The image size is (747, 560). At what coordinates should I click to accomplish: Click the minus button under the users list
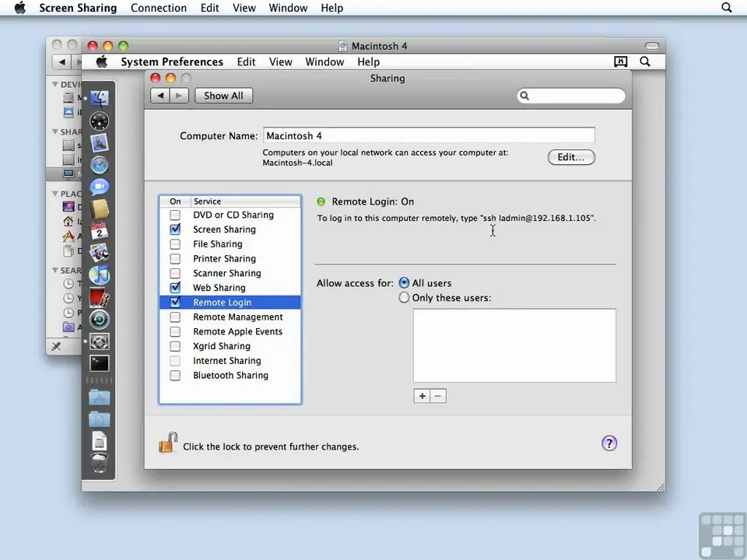pyautogui.click(x=438, y=396)
